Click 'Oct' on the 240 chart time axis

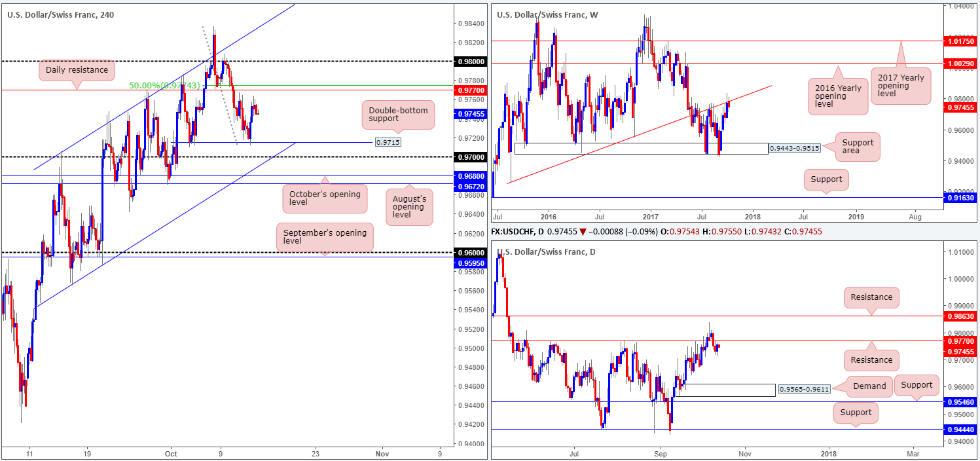(172, 453)
